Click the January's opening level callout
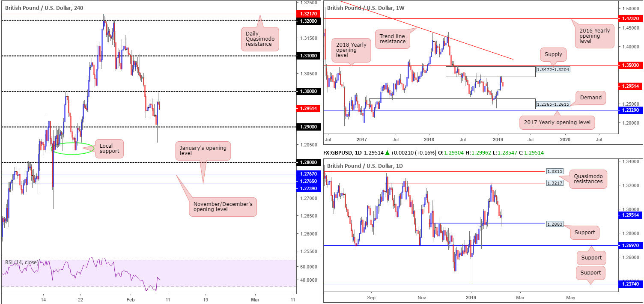The image size is (644, 304). click(203, 151)
